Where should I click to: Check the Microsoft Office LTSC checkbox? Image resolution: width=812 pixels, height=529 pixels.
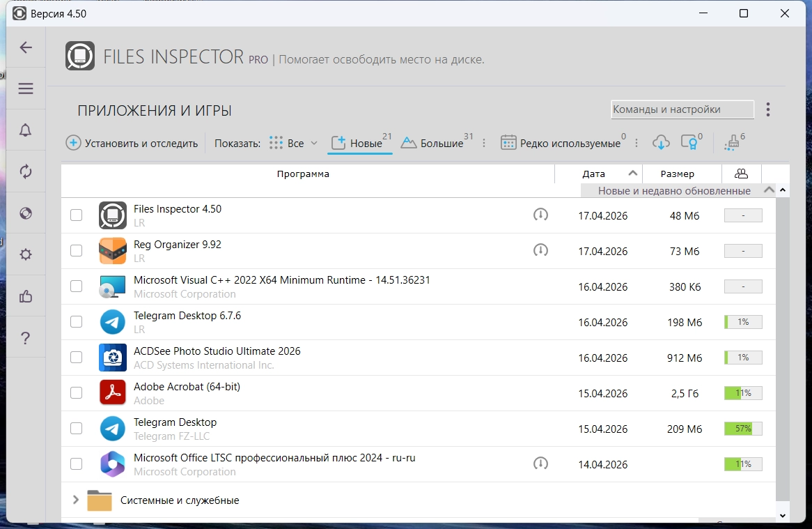pos(76,463)
